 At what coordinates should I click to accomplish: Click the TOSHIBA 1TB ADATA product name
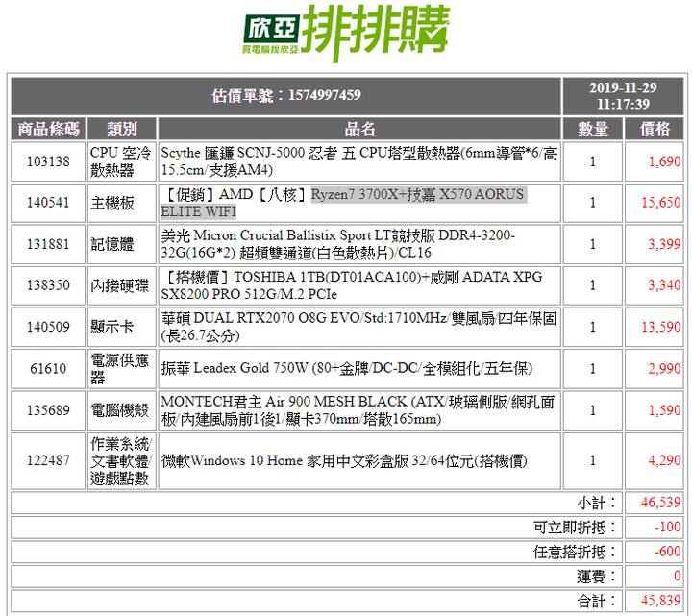pyautogui.click(x=352, y=285)
